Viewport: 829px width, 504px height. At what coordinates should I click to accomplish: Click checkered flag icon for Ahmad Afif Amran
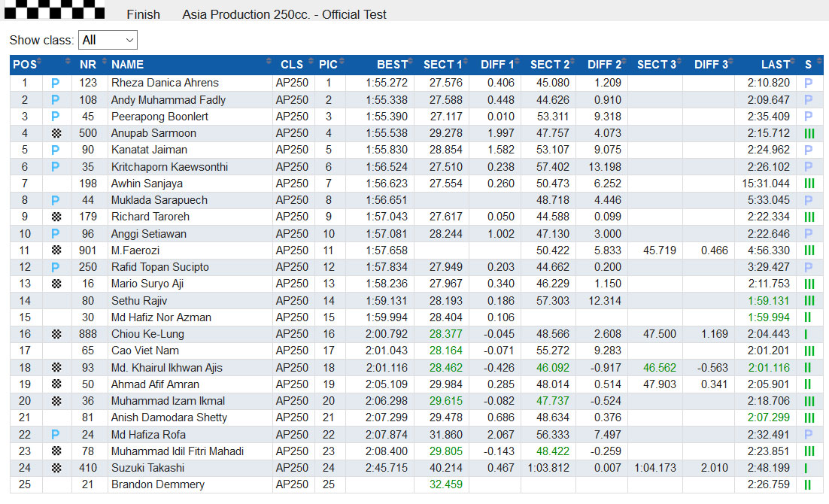pos(56,384)
